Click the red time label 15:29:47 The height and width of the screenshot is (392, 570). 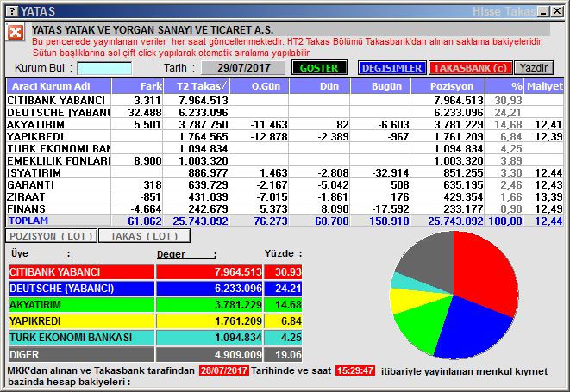[354, 371]
